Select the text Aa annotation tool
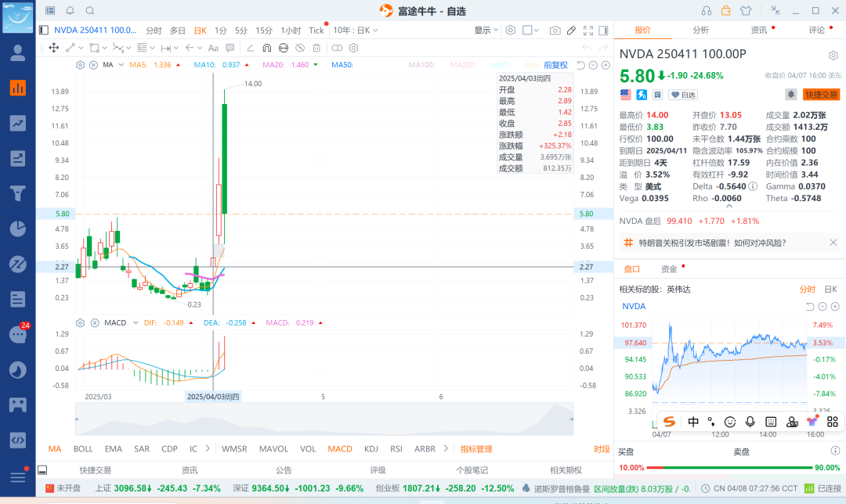The height and width of the screenshot is (504, 846). click(213, 48)
